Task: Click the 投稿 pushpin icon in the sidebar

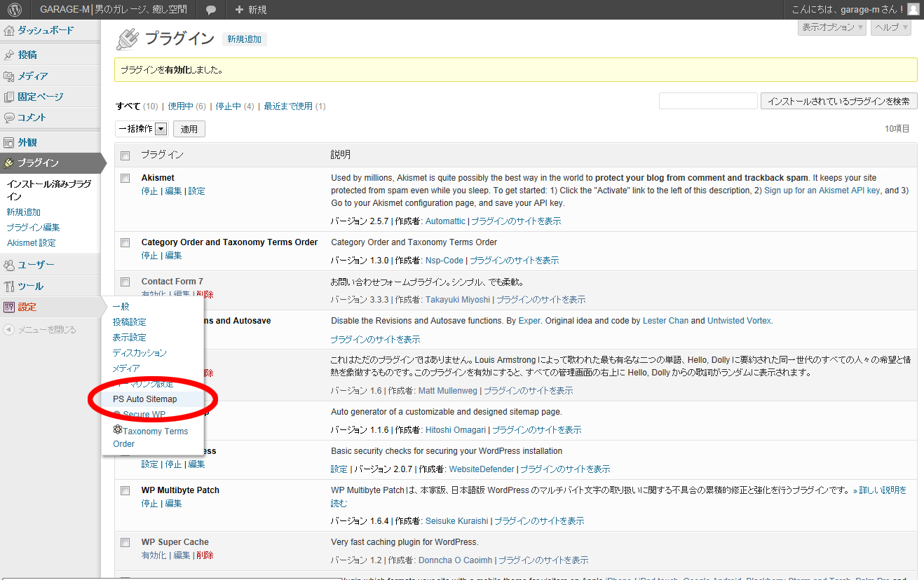Action: (9, 55)
